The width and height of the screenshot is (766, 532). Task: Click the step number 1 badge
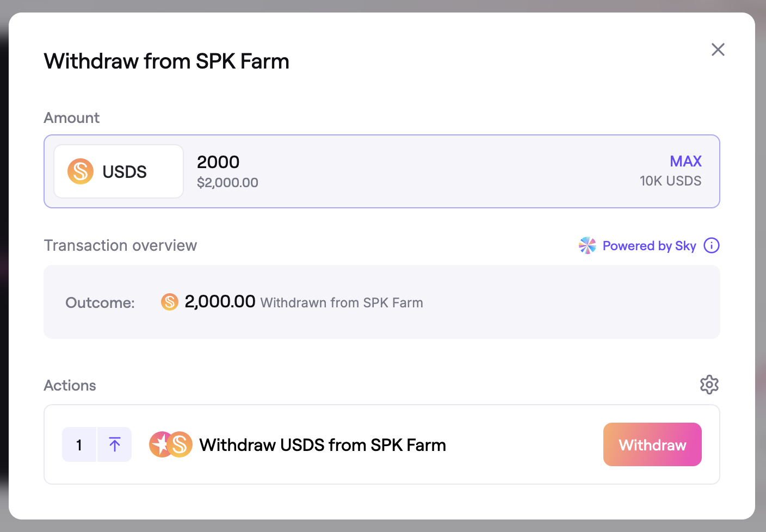[x=79, y=445]
